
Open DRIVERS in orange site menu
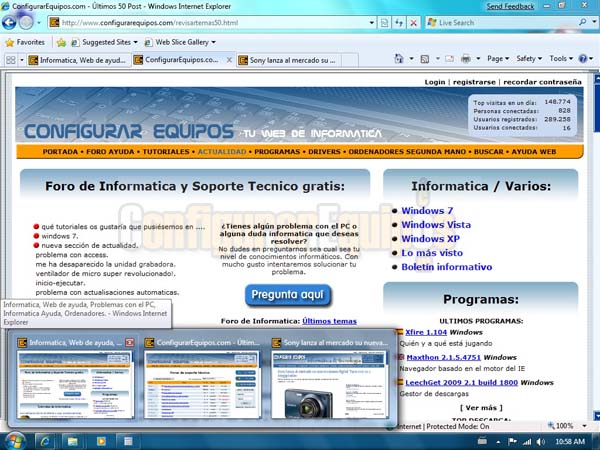coord(324,152)
